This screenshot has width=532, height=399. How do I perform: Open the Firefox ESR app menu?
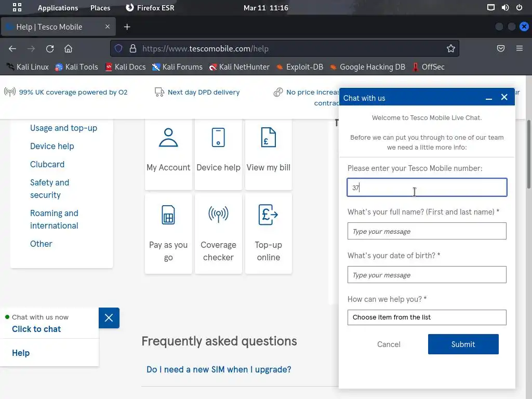(x=150, y=7)
